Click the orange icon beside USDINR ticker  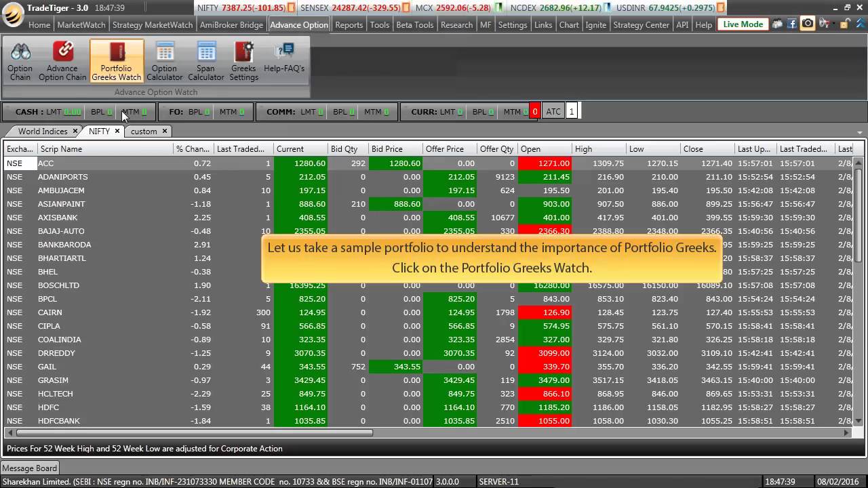point(722,8)
